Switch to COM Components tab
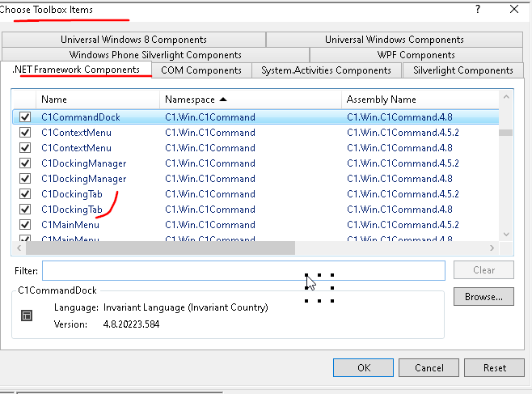Viewport: 532px width, 394px height. click(x=201, y=70)
